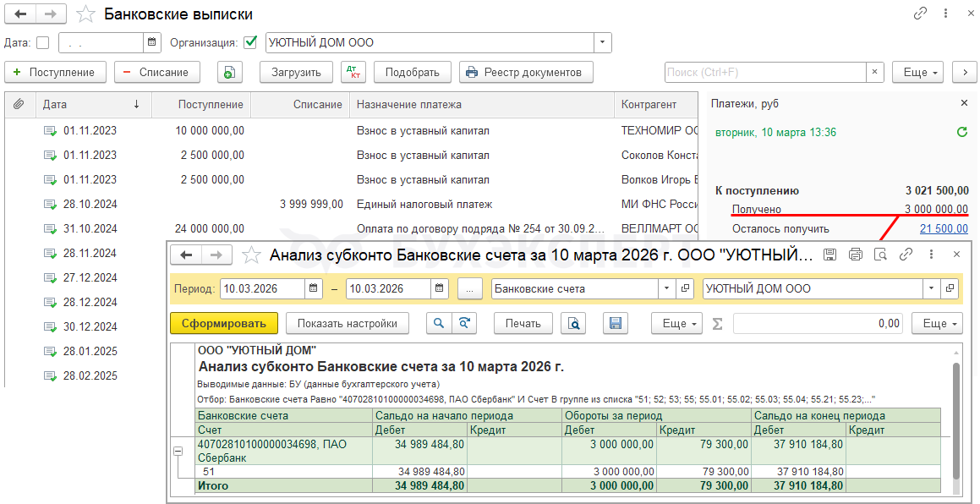
Task: Open the Еще menu in bank statements
Action: (917, 72)
